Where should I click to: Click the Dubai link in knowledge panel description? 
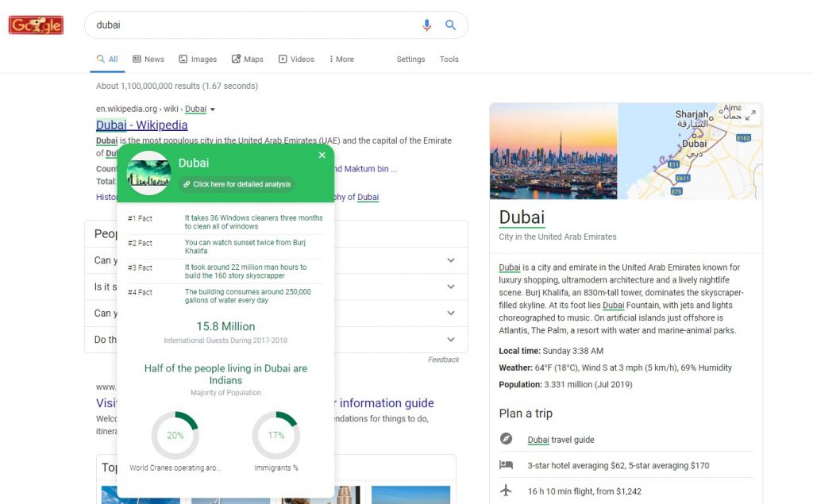coord(509,267)
